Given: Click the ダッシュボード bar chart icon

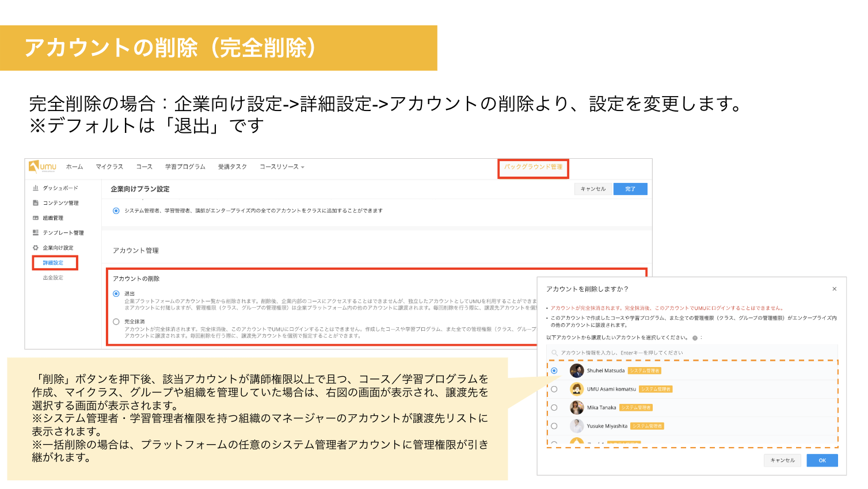Looking at the screenshot, I should [36, 188].
